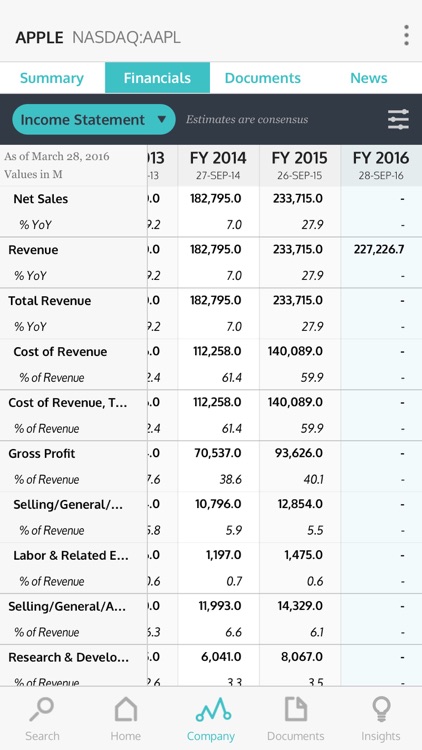Select the FY 2014 column header

coord(218,165)
